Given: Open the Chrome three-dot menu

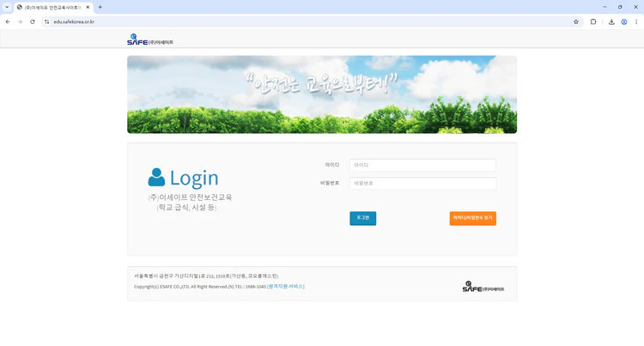Looking at the screenshot, I should point(636,21).
